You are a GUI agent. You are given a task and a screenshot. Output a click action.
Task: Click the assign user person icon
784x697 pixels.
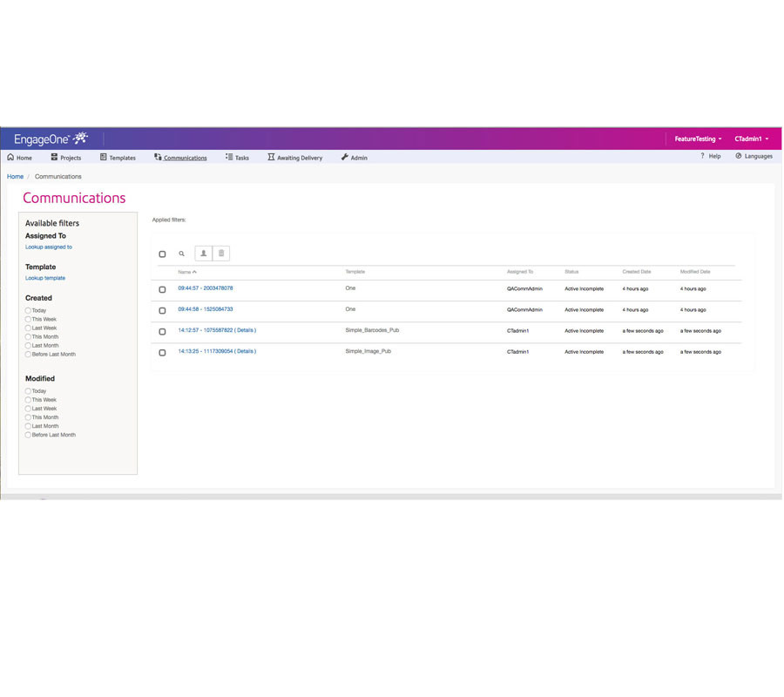(204, 254)
